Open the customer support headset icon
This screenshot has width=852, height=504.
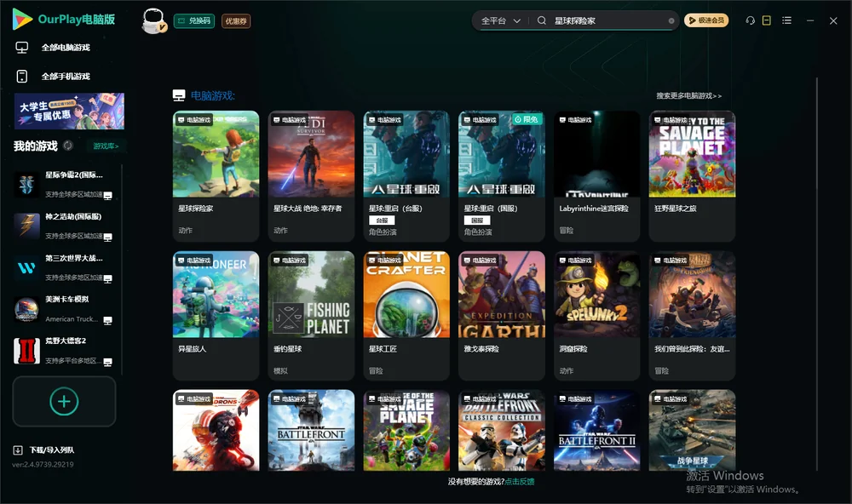[x=751, y=20]
